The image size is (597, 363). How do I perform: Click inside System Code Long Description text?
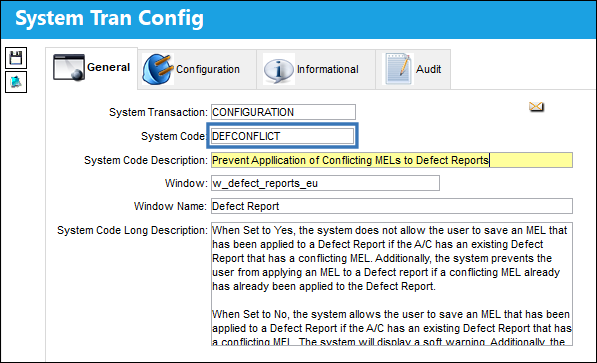coord(392,284)
